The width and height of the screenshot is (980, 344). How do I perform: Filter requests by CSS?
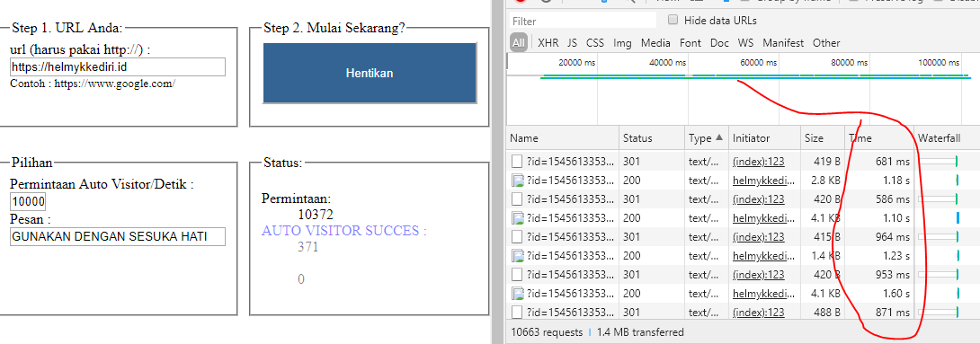pos(595,43)
